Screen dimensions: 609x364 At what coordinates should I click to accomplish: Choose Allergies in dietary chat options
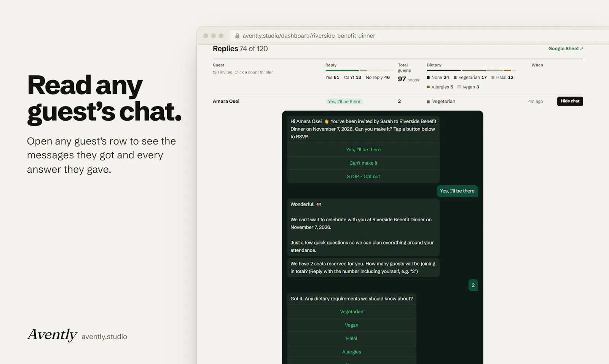[352, 352]
